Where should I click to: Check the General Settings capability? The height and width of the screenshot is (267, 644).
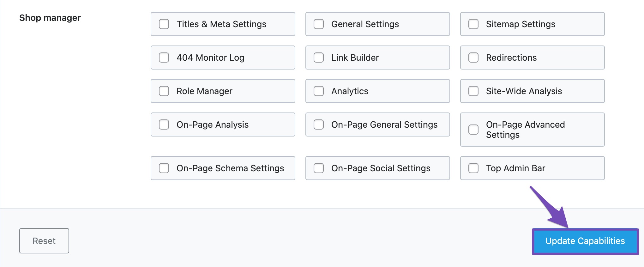(x=319, y=24)
